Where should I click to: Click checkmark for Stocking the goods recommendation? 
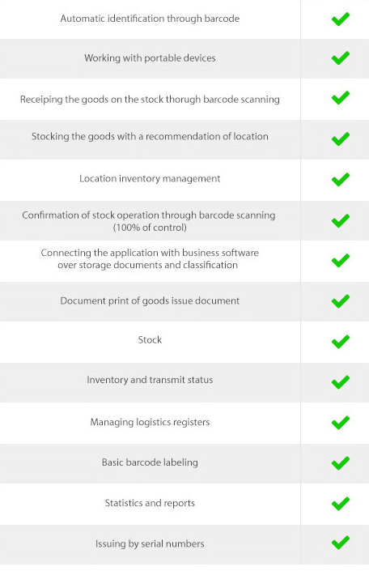(x=341, y=138)
